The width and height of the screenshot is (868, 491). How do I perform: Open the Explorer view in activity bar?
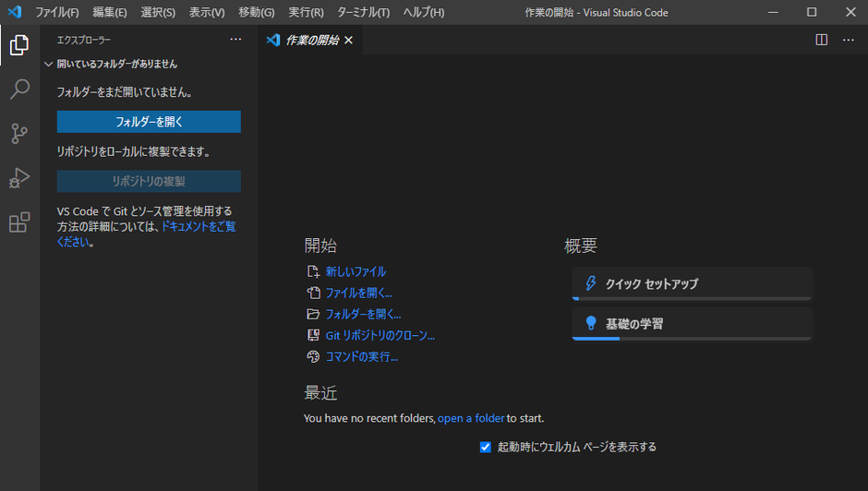[x=19, y=45]
